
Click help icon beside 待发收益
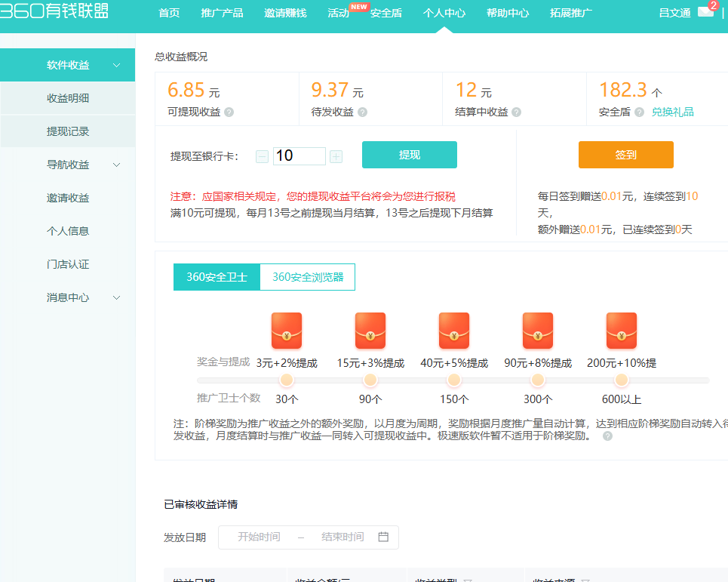362,112
